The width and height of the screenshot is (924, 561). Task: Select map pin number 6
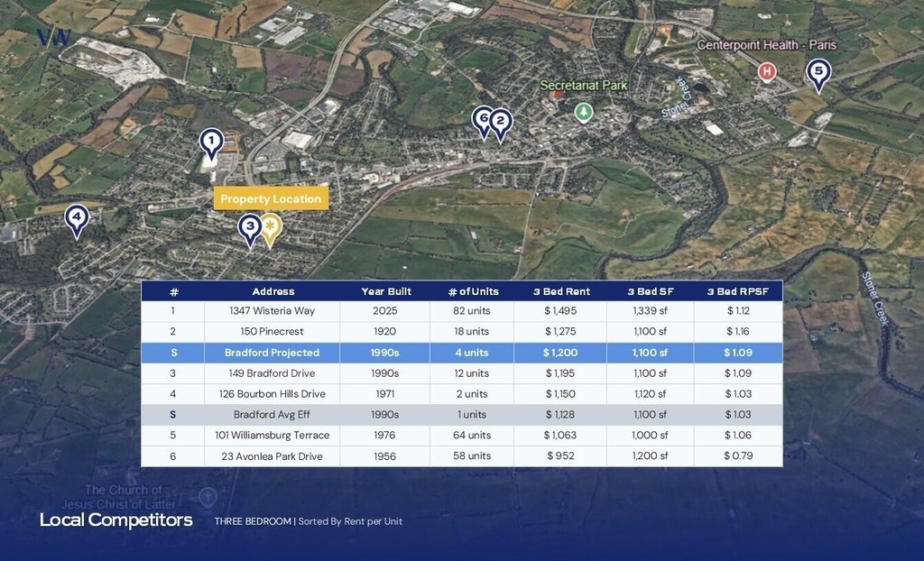click(483, 119)
